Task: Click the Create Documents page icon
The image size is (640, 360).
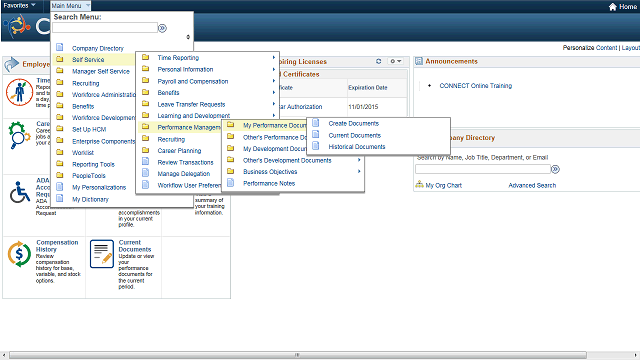Action: 316,123
